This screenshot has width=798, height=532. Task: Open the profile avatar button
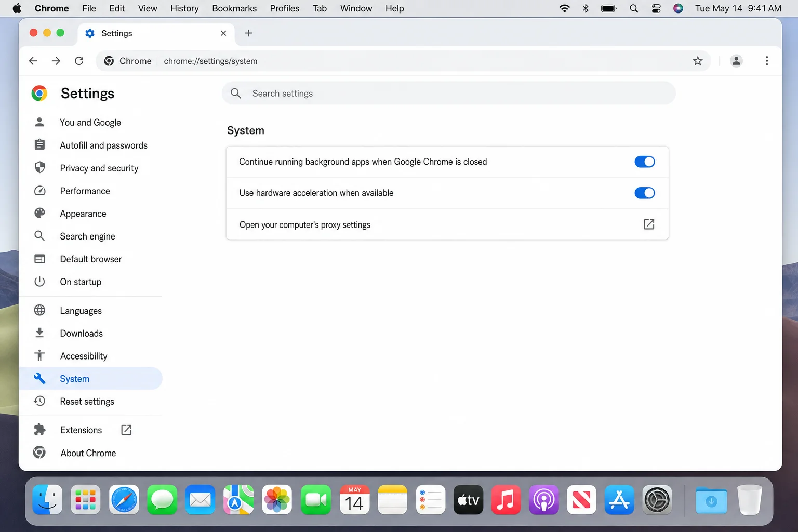(736, 61)
